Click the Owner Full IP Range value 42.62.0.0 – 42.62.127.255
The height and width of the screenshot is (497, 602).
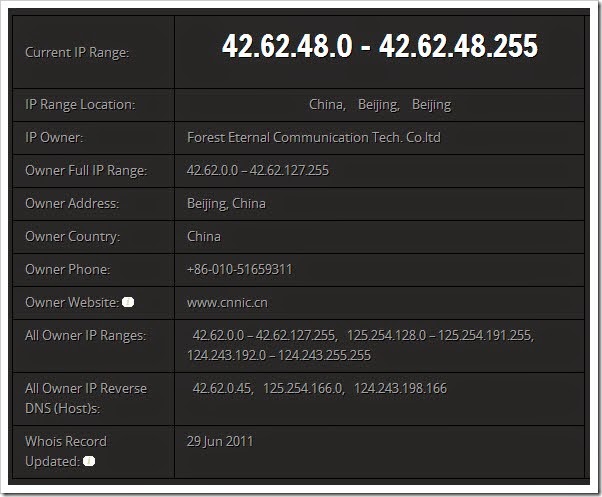(x=258, y=170)
